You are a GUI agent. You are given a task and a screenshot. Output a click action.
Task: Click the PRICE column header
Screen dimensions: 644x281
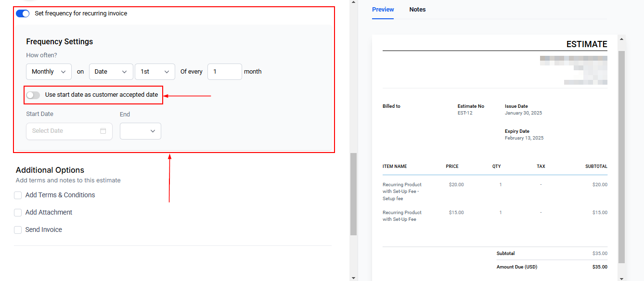click(x=452, y=166)
